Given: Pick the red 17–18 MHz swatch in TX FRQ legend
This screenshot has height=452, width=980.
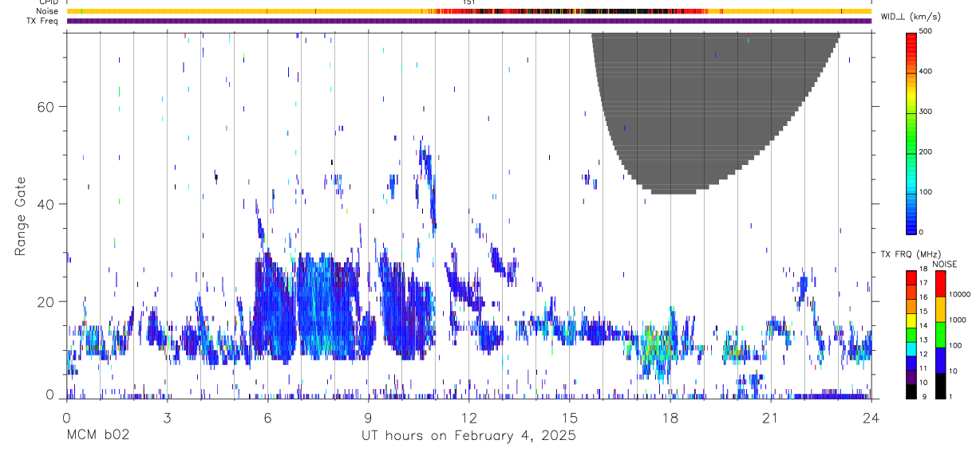Looking at the screenshot, I should coord(911,278).
